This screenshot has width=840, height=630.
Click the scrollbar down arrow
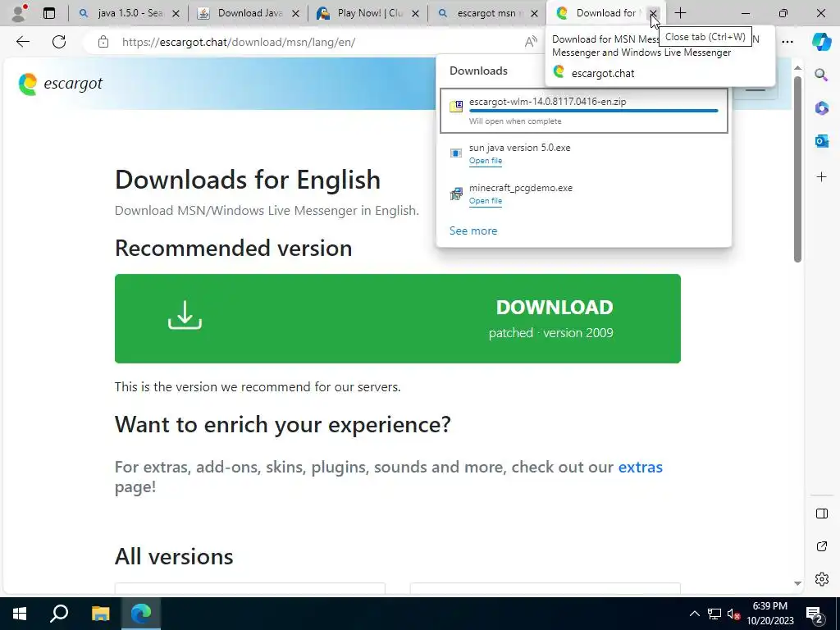click(797, 583)
